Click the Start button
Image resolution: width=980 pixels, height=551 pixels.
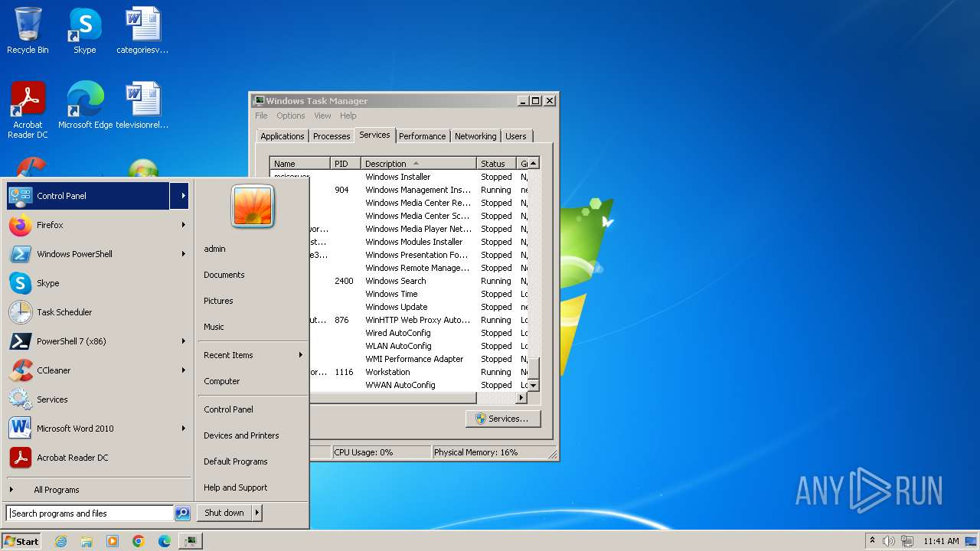pos(21,541)
